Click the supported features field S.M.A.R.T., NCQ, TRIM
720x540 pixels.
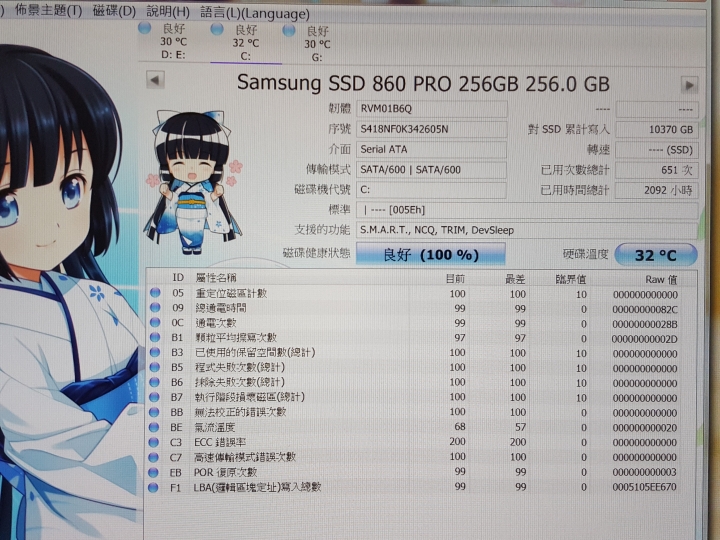[527, 230]
